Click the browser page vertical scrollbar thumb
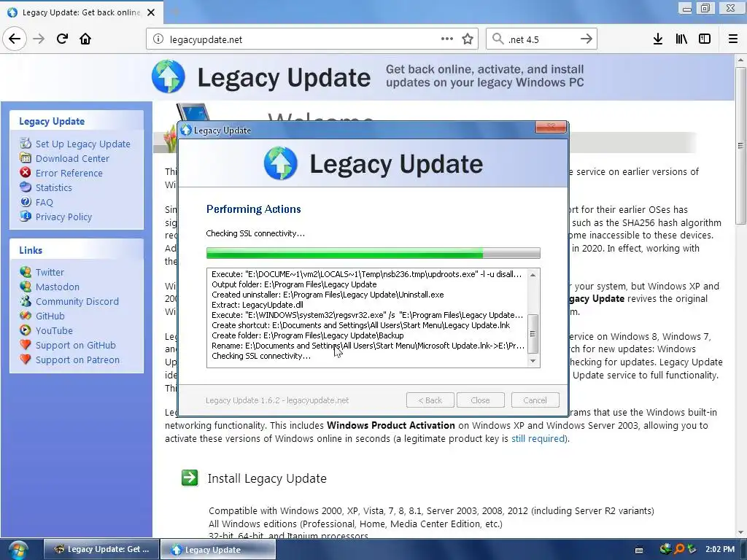 740,145
